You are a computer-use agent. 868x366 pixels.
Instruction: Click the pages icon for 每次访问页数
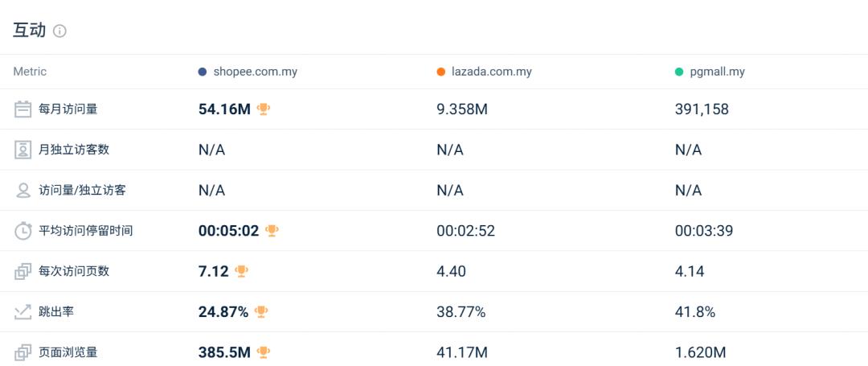coord(23,271)
